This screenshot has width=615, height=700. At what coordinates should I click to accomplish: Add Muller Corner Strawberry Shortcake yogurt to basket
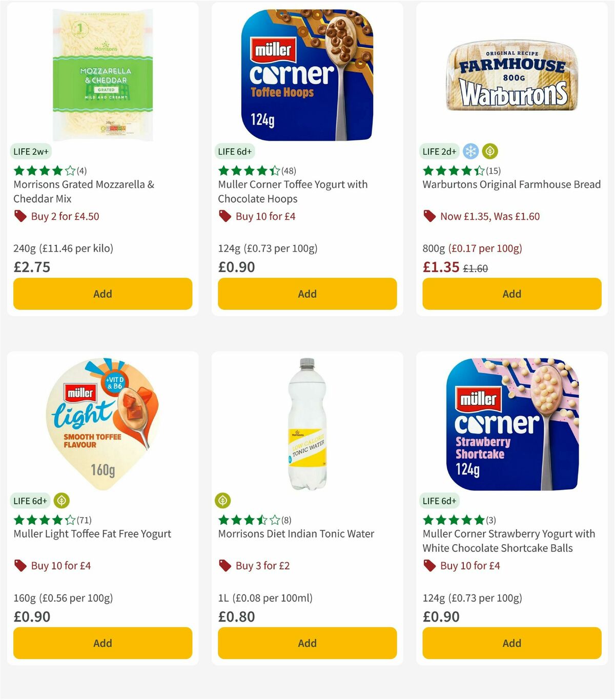(511, 643)
